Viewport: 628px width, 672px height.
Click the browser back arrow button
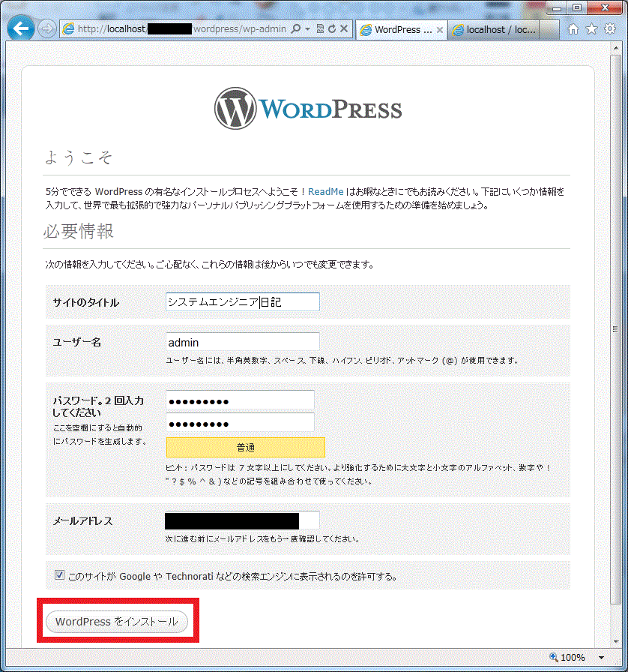coord(21,28)
